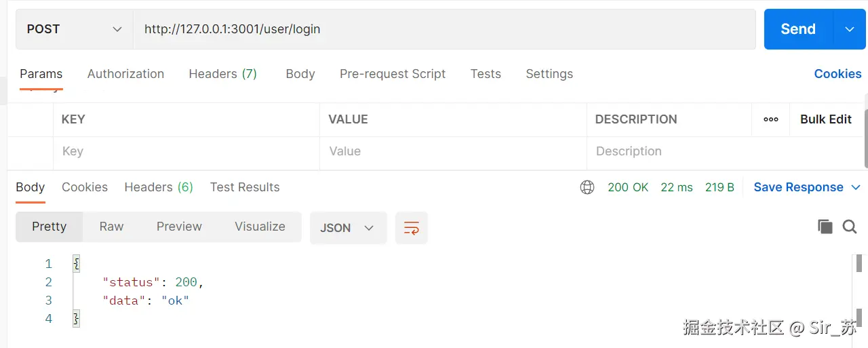Open the POST method dropdown
Image resolution: width=868 pixels, height=348 pixels.
click(x=75, y=29)
